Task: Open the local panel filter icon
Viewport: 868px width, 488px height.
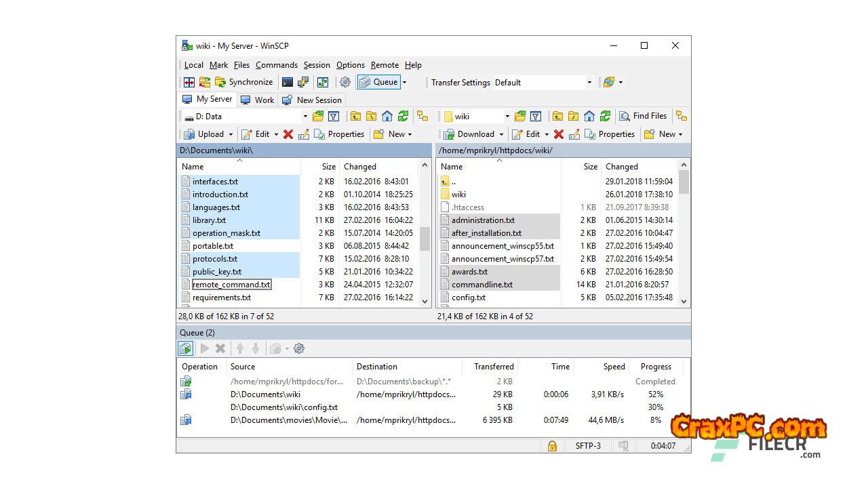Action: click(x=334, y=117)
